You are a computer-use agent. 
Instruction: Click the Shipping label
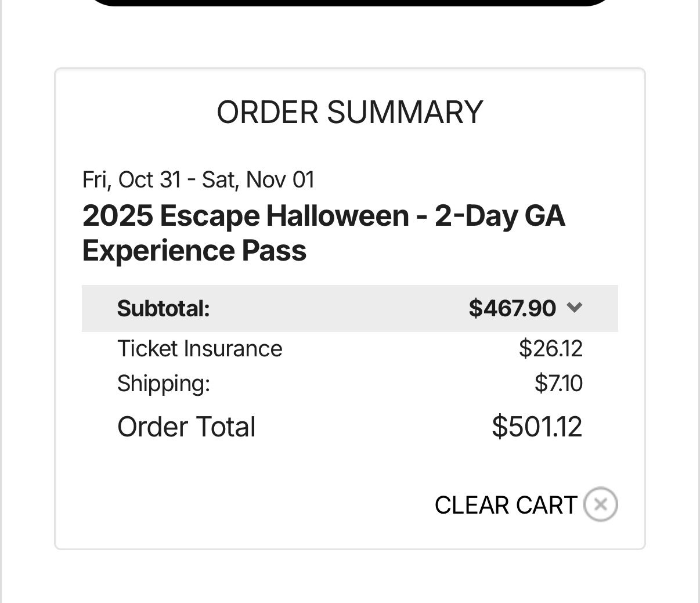coord(163,384)
